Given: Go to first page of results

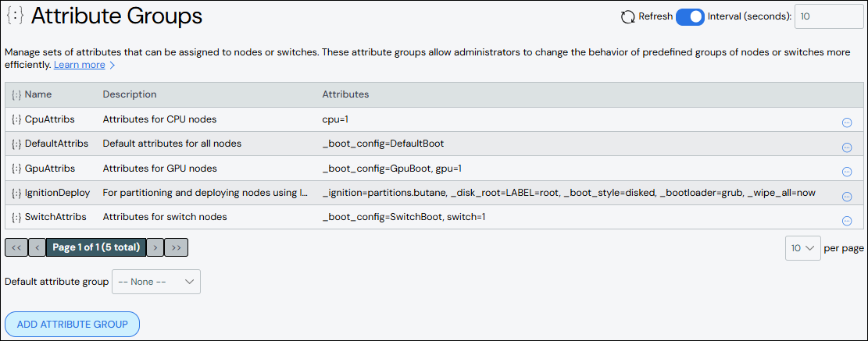Looking at the screenshot, I should (16, 247).
